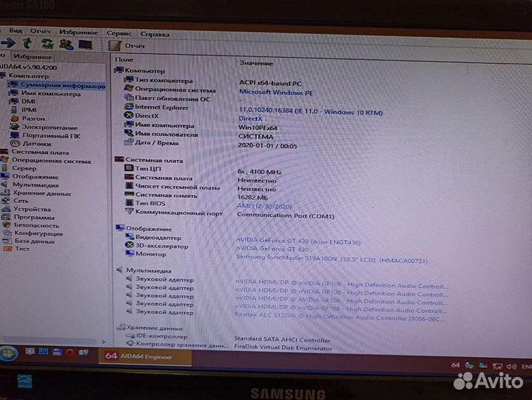The width and height of the screenshot is (532, 400).
Task: Open the Windows Start orb
Action: coord(8,354)
